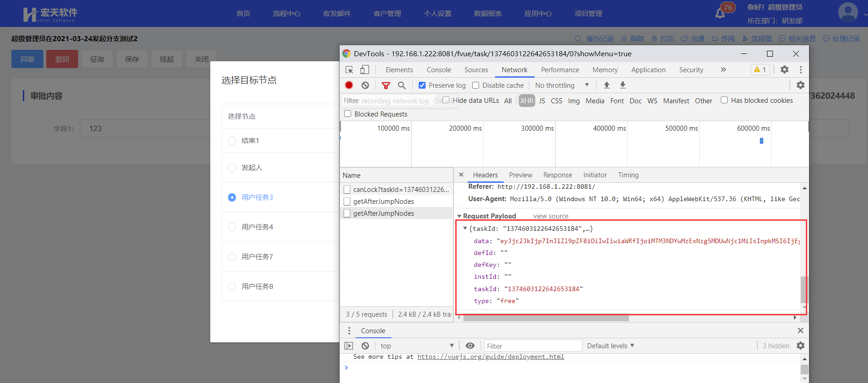The image size is (868, 383).
Task: Clear the network log
Action: (365, 85)
